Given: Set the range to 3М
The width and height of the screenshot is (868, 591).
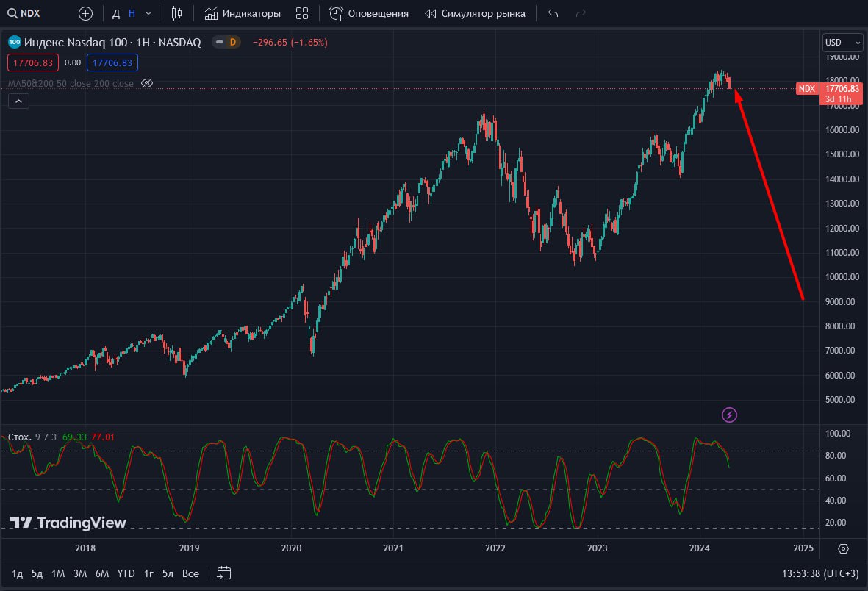Looking at the screenshot, I should click(x=80, y=573).
